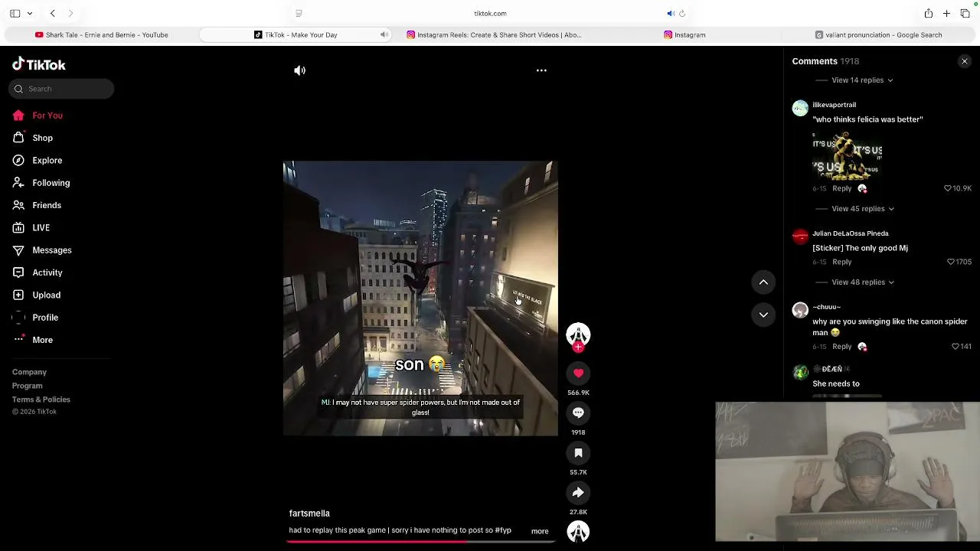The height and width of the screenshot is (551, 980).
Task: Select Upload in the sidebar
Action: [37, 295]
